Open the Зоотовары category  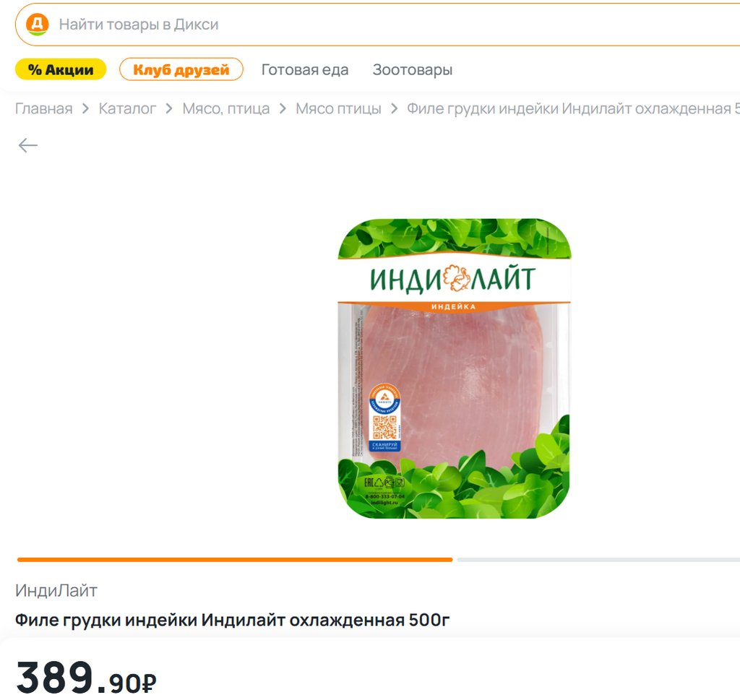[x=413, y=70]
